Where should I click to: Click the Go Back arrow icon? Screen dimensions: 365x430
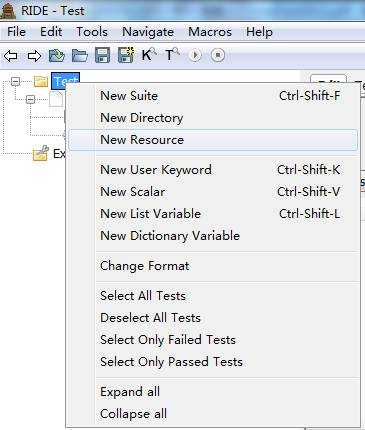(11, 55)
